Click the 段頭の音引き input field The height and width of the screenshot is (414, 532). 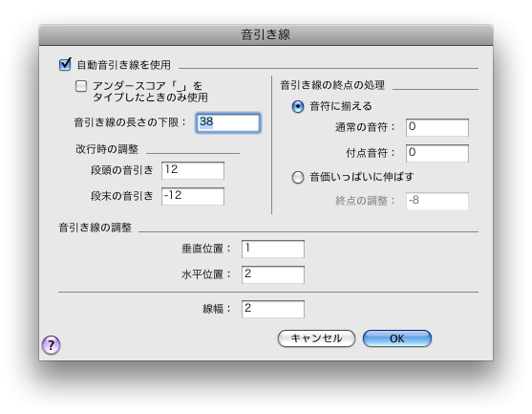(x=193, y=170)
